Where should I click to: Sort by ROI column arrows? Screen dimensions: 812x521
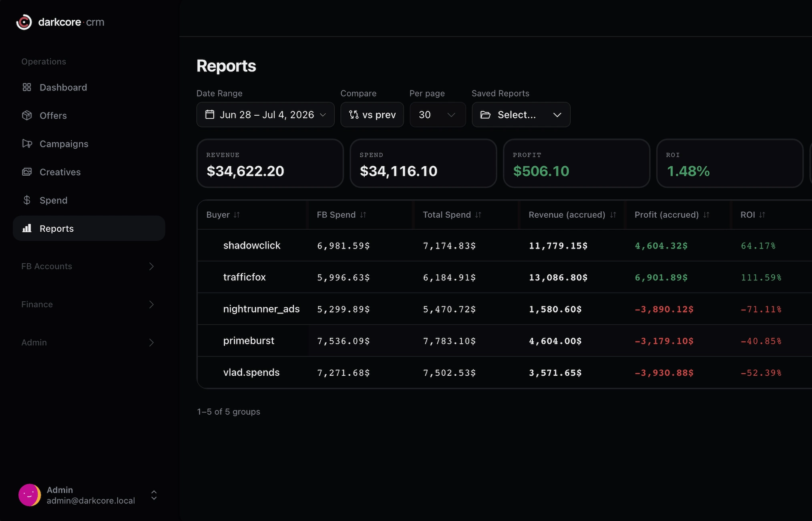(x=762, y=215)
